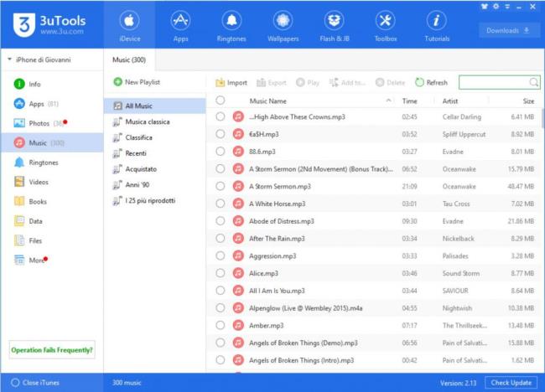Open Photos in sidebar

[x=52, y=123]
